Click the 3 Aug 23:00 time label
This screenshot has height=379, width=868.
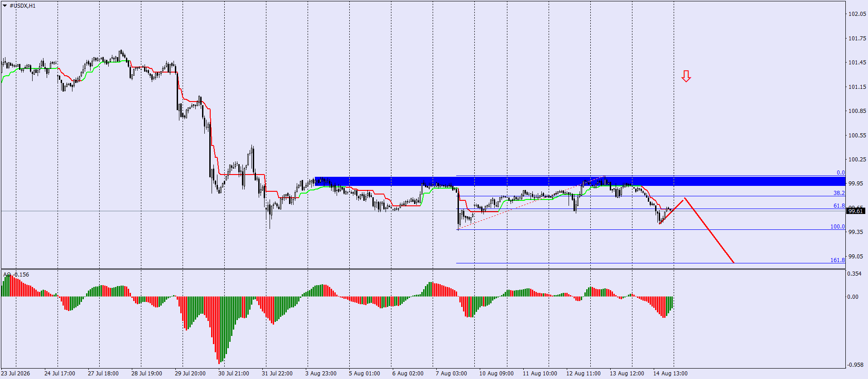pos(321,374)
